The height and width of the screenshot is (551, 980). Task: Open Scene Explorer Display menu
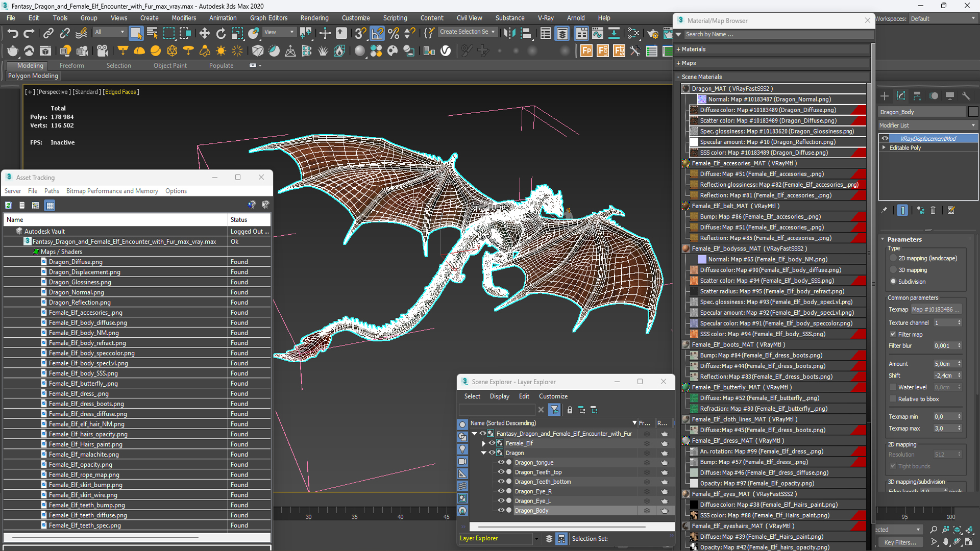pos(499,396)
